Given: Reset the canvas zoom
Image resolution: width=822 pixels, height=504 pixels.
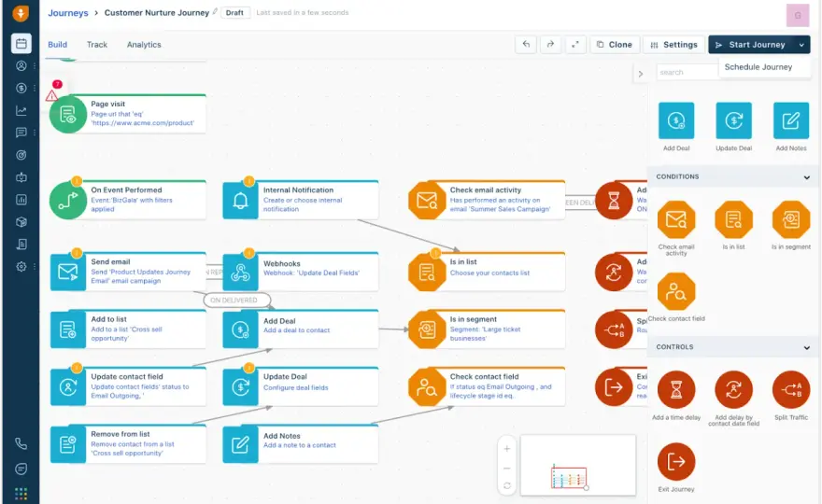Looking at the screenshot, I should (507, 486).
